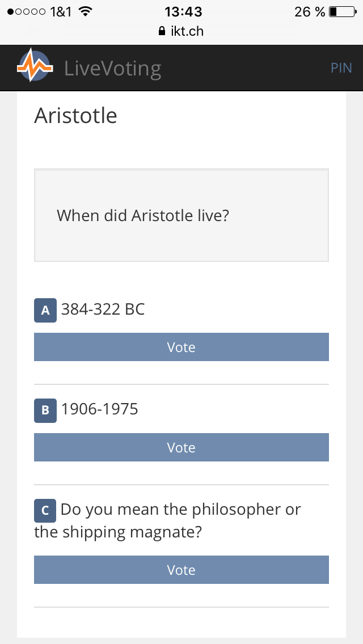Click the question box about Aristotle
This screenshot has width=363, height=644.
181,215
